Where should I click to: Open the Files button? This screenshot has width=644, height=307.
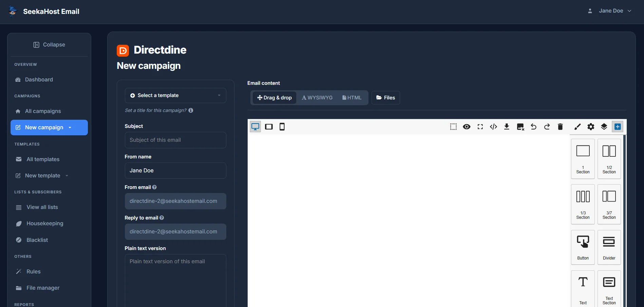pyautogui.click(x=386, y=98)
